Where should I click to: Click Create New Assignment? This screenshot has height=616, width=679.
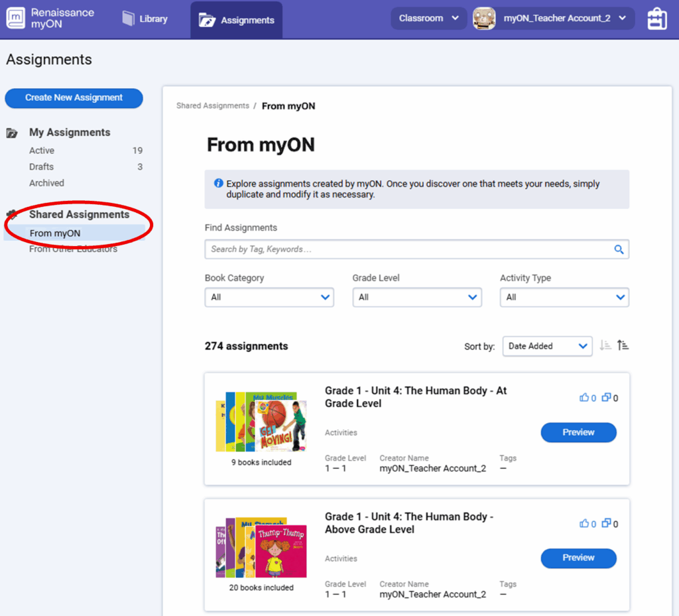[74, 98]
